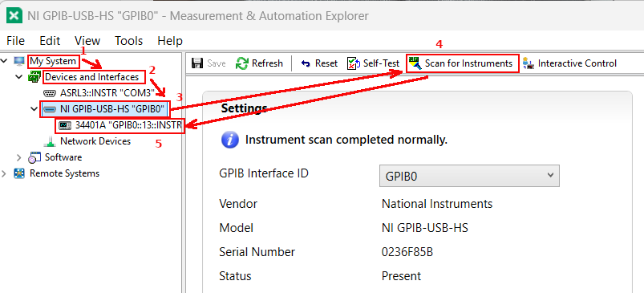The width and height of the screenshot is (644, 293).
Task: Select ASRL3::INSTR "COM3" tree item
Action: 107,93
